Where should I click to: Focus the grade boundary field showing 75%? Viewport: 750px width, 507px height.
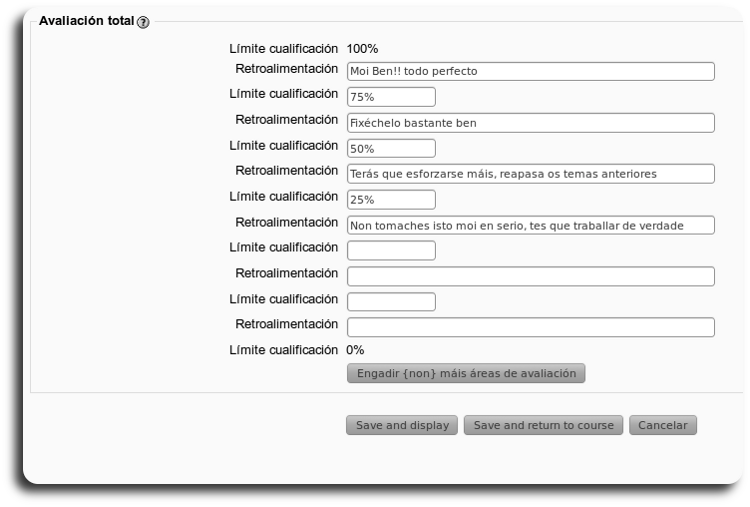pyautogui.click(x=391, y=97)
